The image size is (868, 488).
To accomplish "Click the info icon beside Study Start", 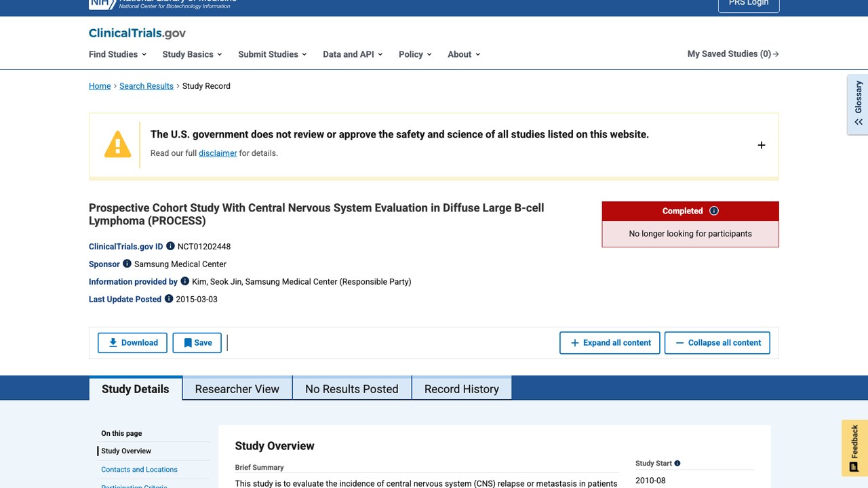I will click(x=677, y=464).
